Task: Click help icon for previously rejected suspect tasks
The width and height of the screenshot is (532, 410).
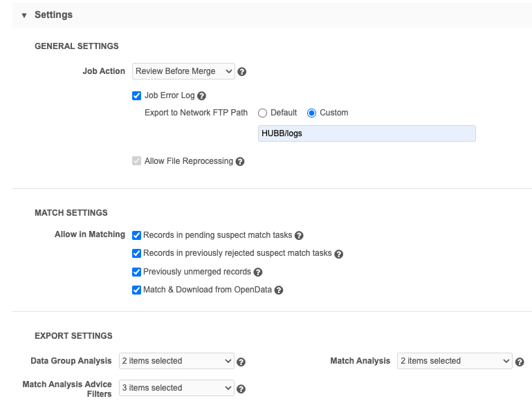Action: [x=338, y=254]
